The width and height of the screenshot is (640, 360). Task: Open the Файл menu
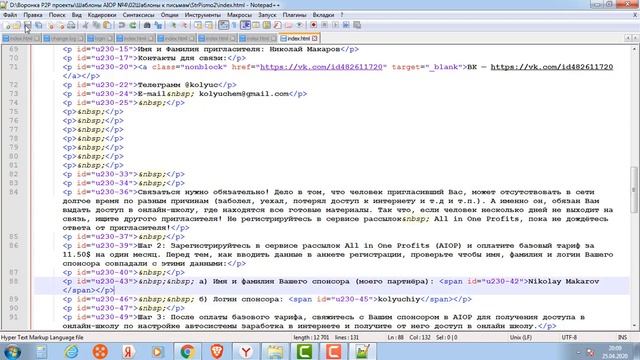point(10,15)
